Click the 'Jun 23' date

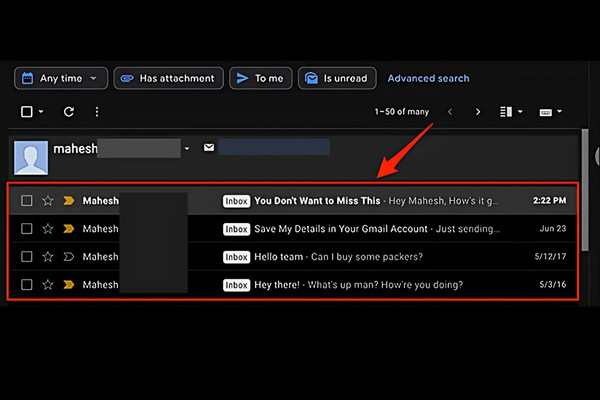(553, 229)
